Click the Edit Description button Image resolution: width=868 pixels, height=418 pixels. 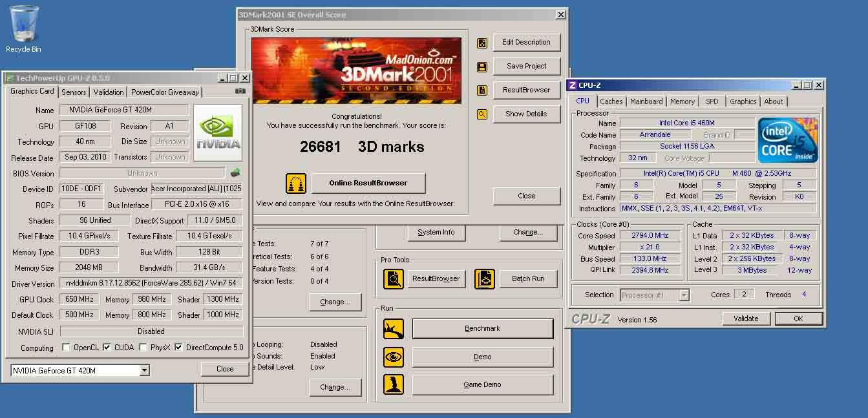click(526, 43)
